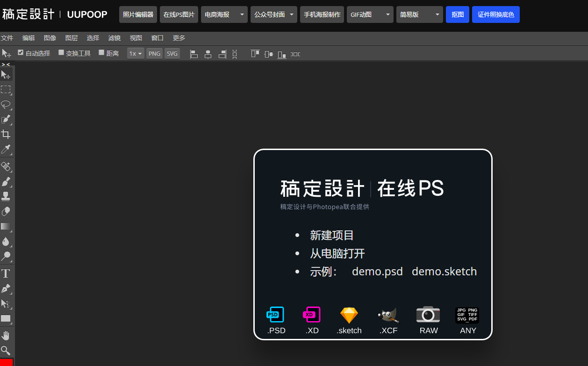Click the 在线PS图片 button
The width and height of the screenshot is (588, 366).
click(x=179, y=14)
